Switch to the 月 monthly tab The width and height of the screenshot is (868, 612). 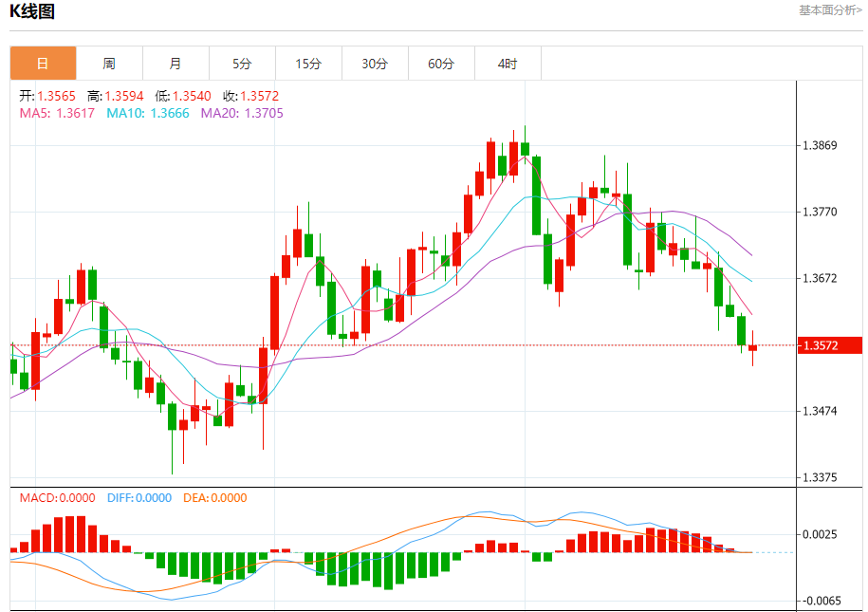coord(176,64)
